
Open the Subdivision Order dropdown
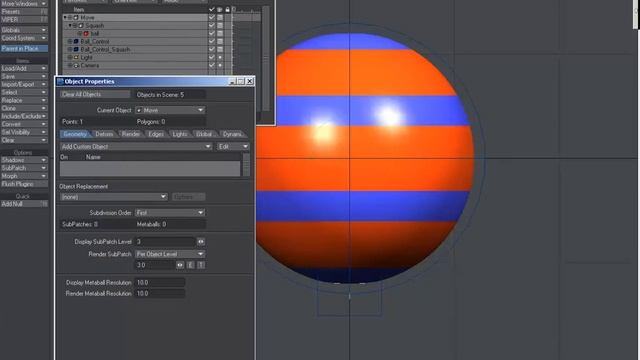point(170,213)
